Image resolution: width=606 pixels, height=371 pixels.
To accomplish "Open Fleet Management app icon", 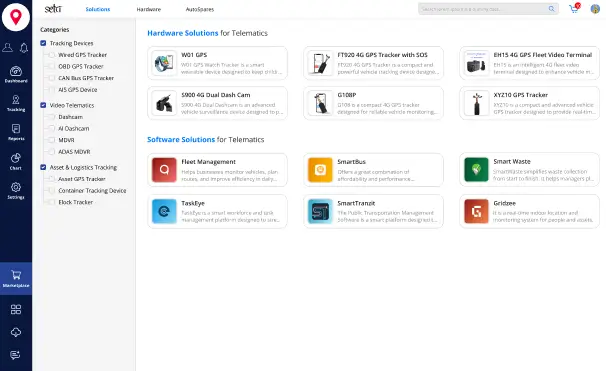I will tap(164, 170).
